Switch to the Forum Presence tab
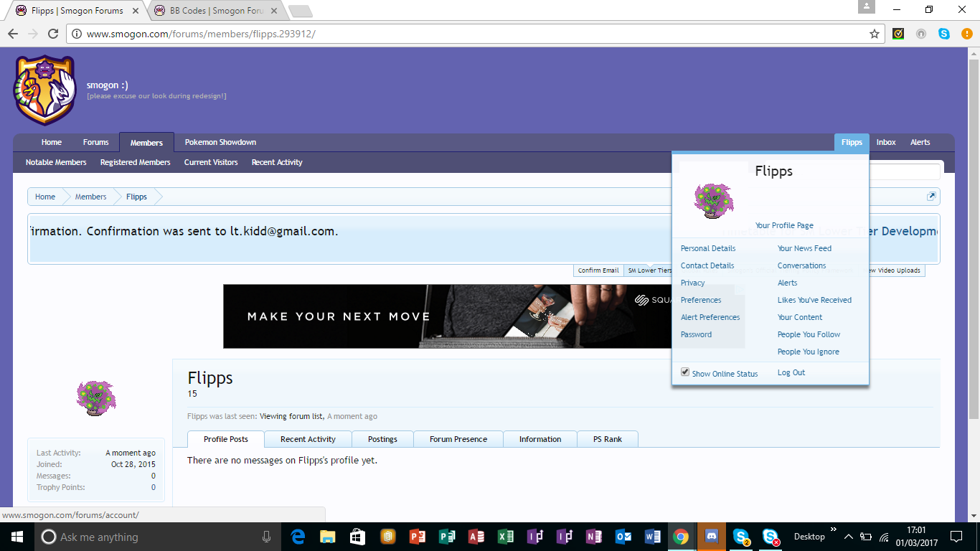Image resolution: width=980 pixels, height=551 pixels. click(x=458, y=439)
